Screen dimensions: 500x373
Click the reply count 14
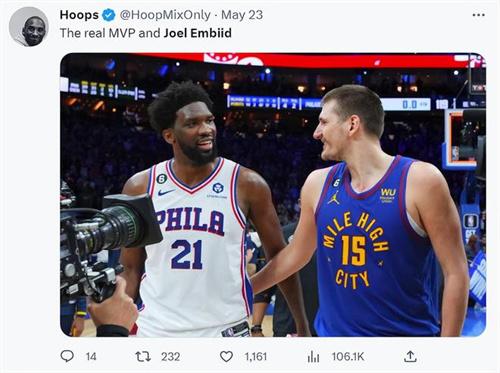(91, 357)
